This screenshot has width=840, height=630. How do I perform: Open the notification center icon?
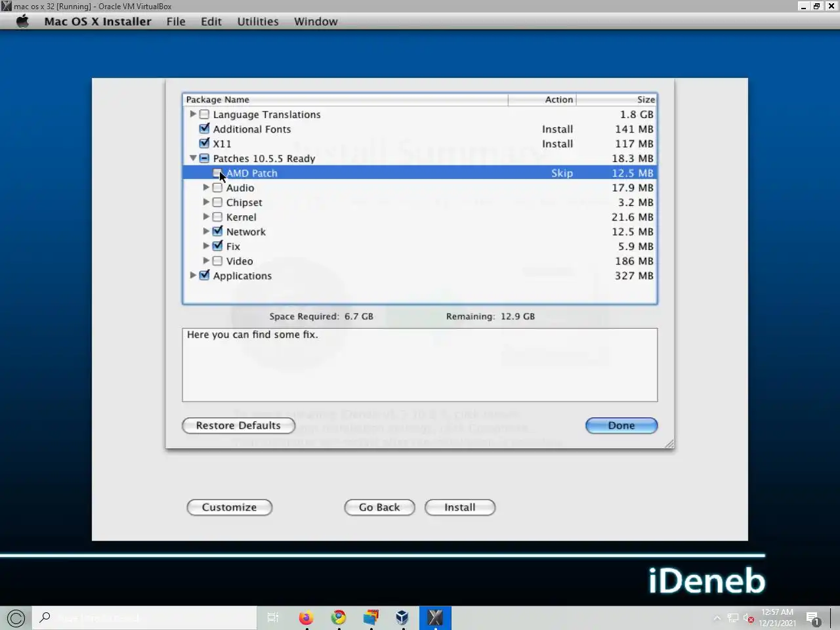point(814,618)
